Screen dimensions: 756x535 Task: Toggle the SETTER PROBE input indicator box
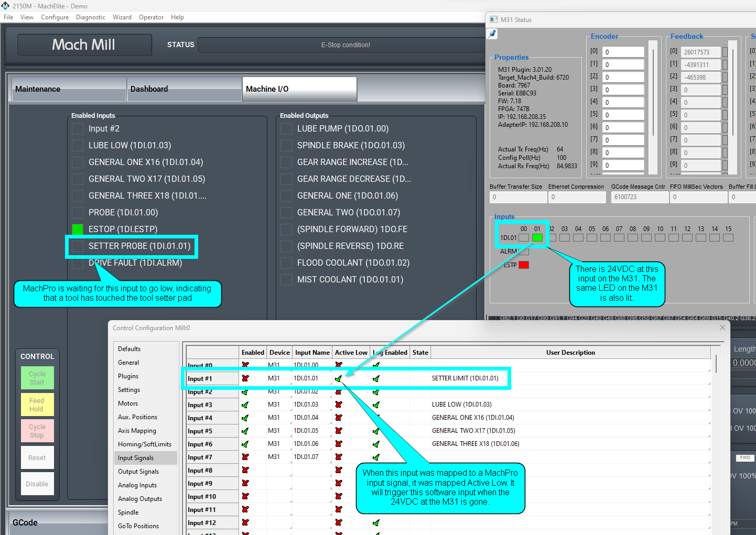[78, 246]
